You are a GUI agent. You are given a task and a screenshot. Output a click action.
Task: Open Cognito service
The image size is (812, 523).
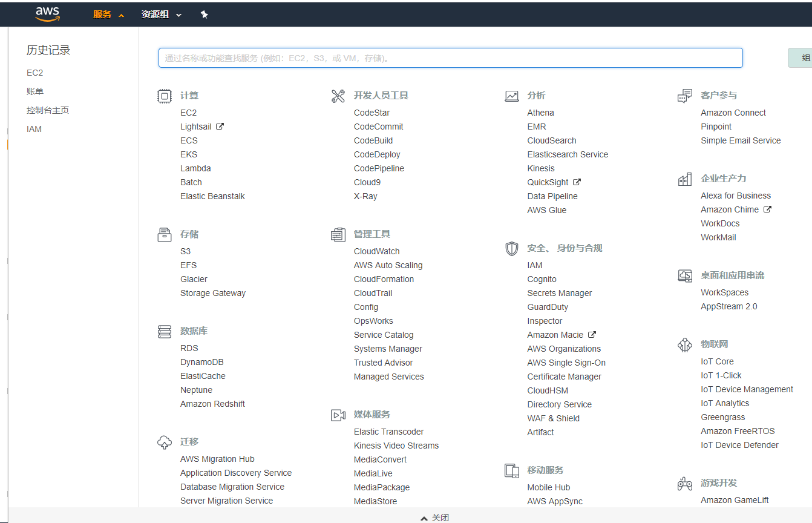click(x=542, y=279)
